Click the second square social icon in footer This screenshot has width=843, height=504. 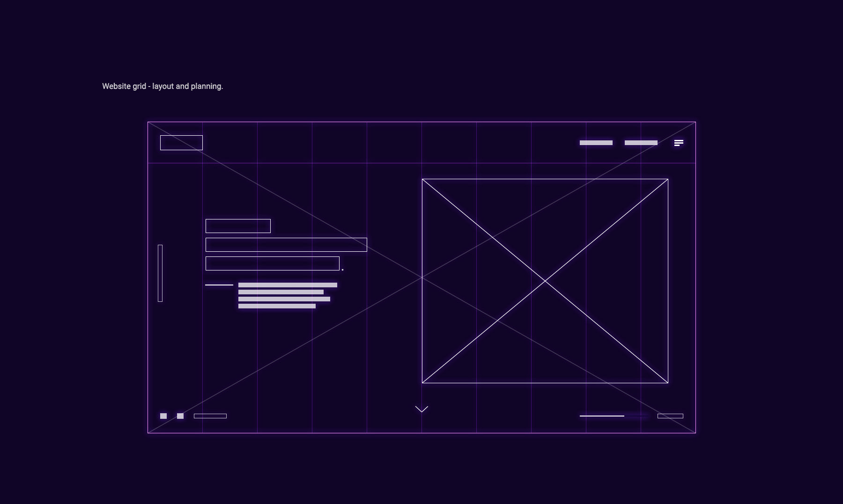click(180, 416)
